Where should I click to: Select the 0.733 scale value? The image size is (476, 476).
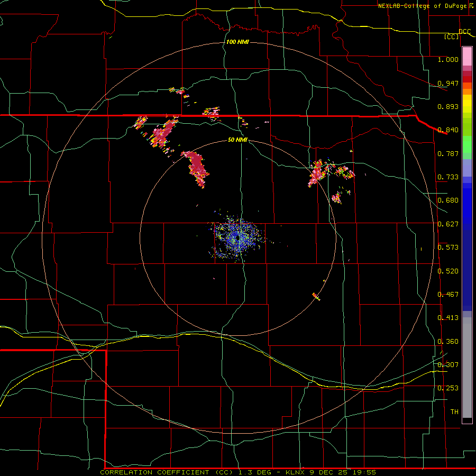pos(448,177)
